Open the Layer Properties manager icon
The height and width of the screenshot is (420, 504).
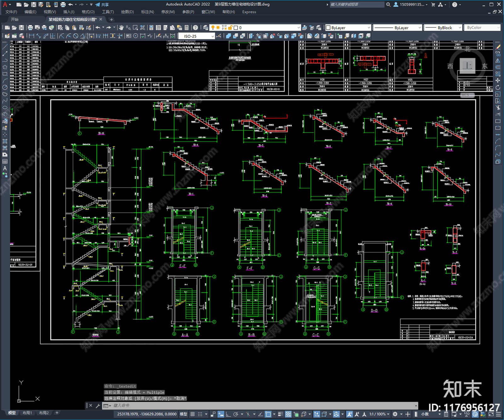205,28
